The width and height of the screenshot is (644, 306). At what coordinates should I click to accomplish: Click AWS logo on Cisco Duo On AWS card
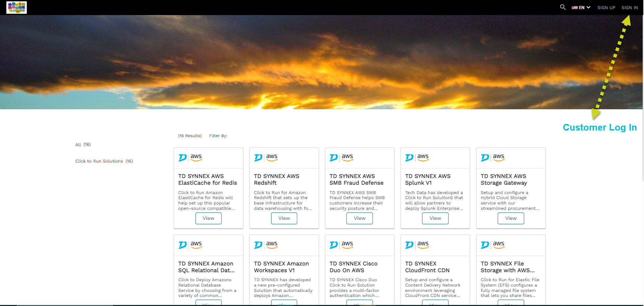347,245
